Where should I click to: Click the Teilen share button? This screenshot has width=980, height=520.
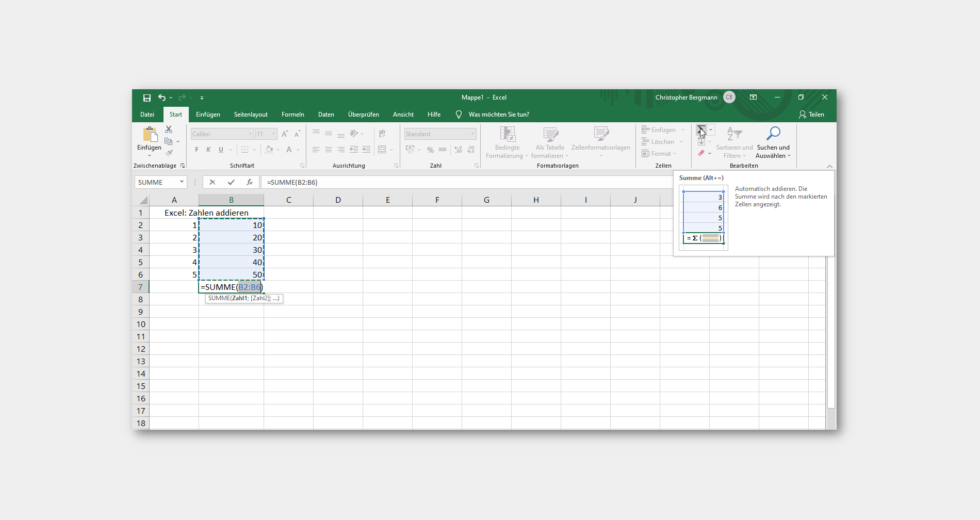click(811, 115)
